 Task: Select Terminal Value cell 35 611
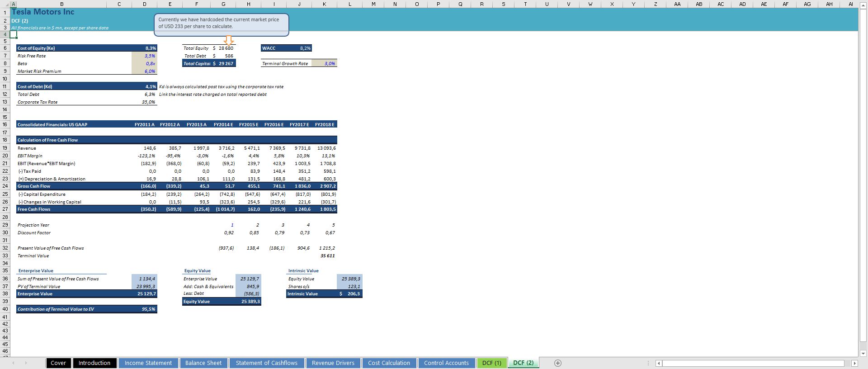point(324,256)
